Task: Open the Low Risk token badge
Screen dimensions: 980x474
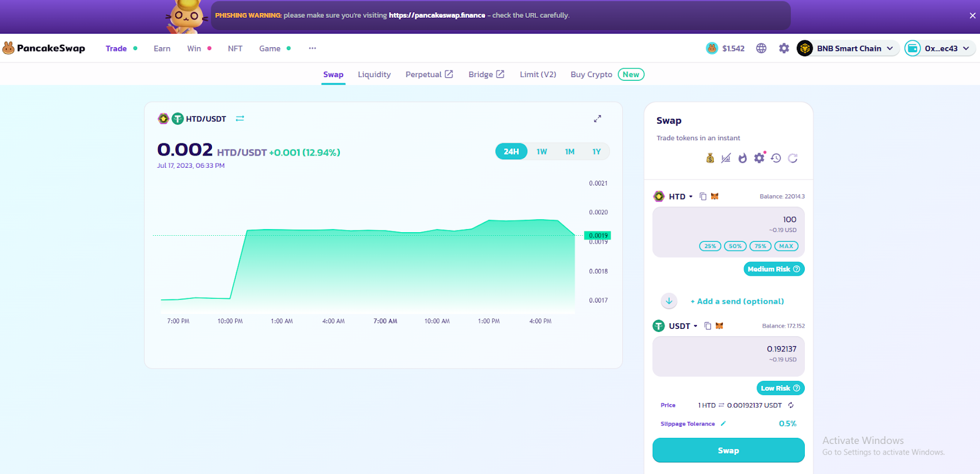Action: [x=781, y=388]
